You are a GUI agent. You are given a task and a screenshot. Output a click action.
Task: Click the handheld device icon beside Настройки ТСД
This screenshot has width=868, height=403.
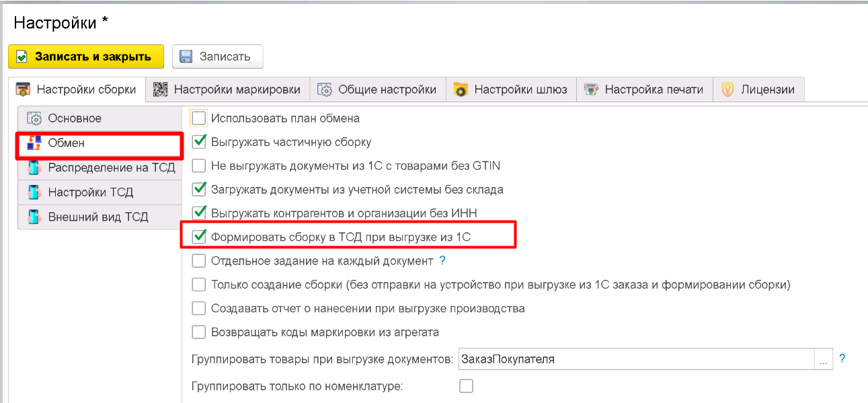tap(34, 192)
